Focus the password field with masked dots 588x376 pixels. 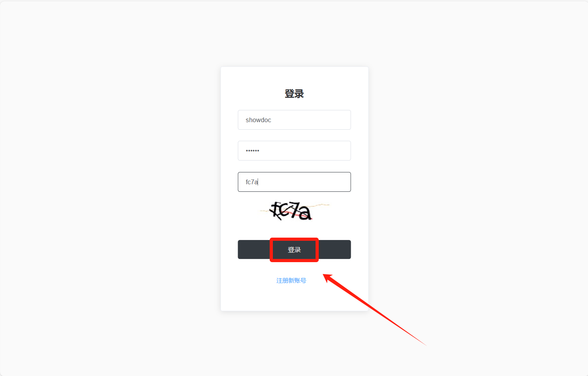click(x=294, y=151)
